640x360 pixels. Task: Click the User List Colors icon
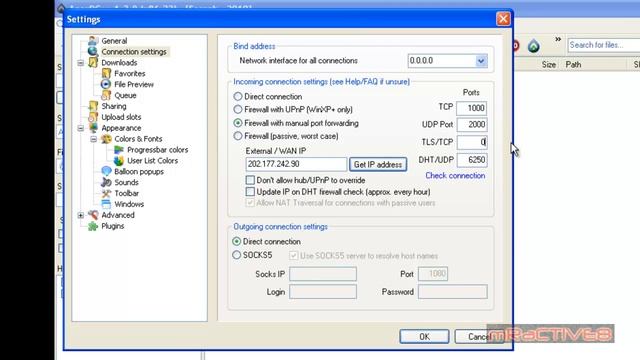119,160
